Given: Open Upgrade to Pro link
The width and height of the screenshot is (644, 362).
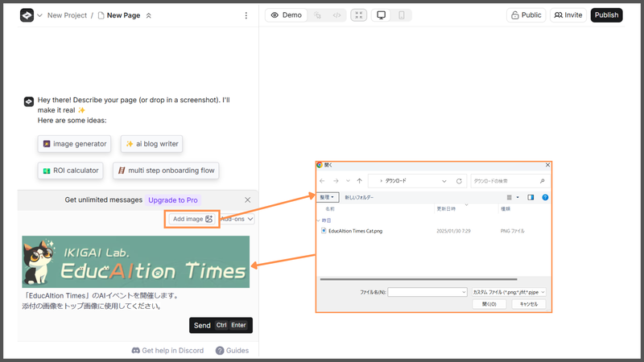Looking at the screenshot, I should pos(172,200).
